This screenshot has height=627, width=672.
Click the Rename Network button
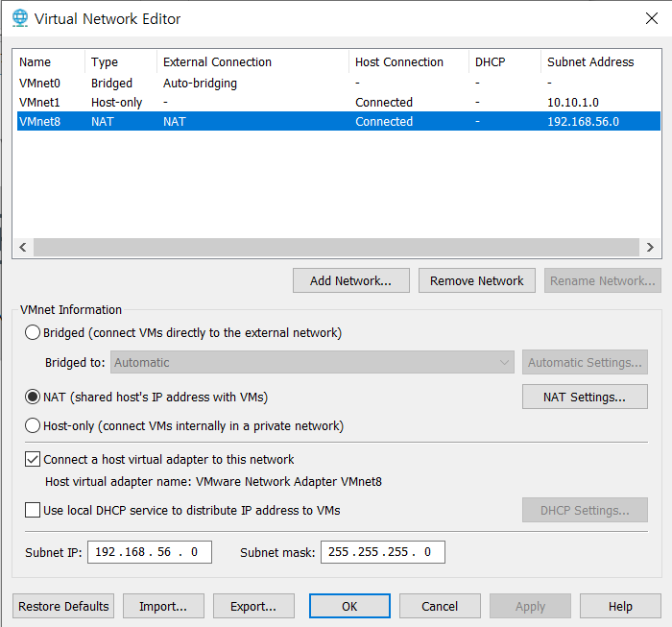pyautogui.click(x=603, y=280)
